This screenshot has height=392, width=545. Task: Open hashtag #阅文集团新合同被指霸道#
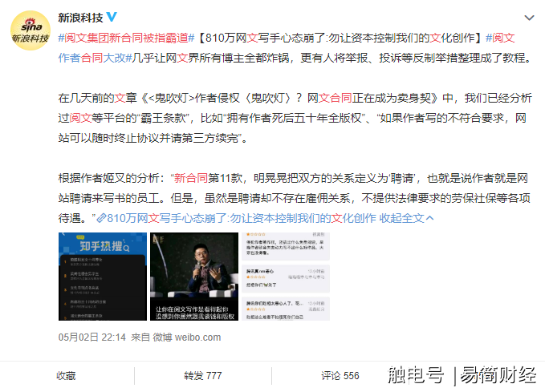point(126,38)
